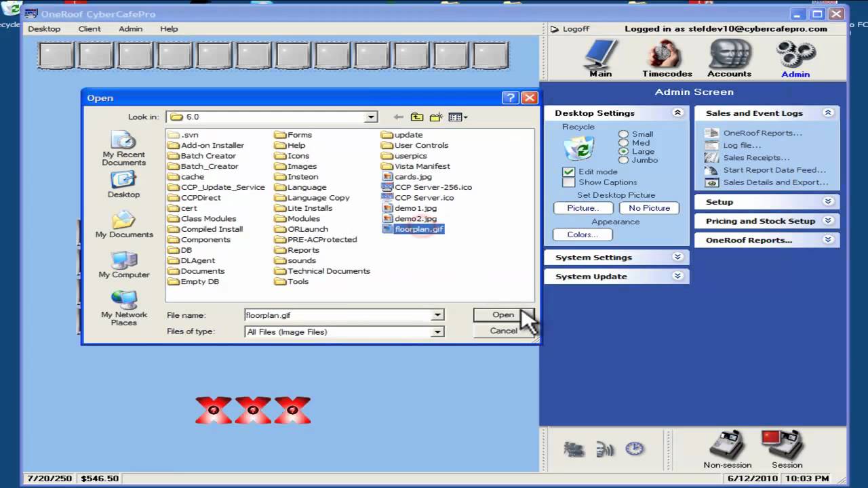Select the demo1.jpg file

[410, 208]
